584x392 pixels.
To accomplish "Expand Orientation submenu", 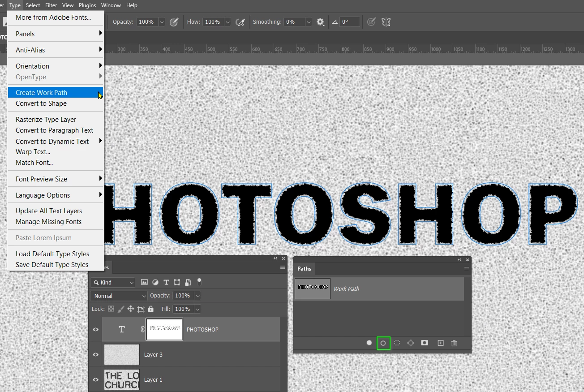I will click(x=56, y=66).
